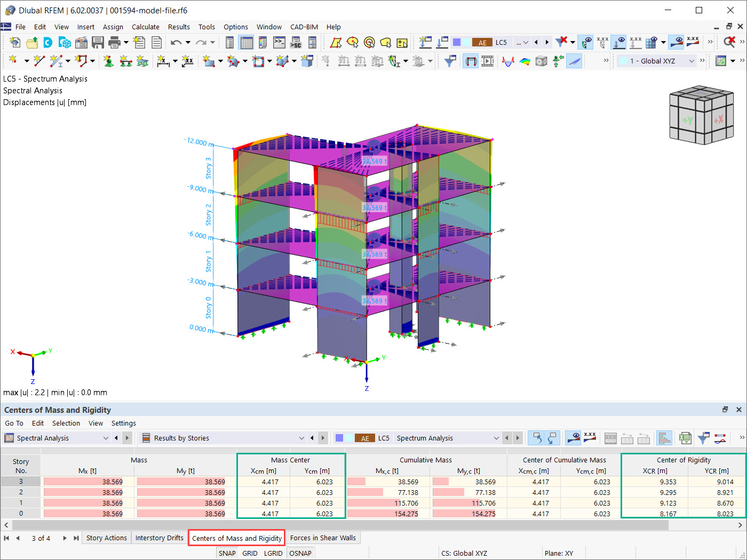The image size is (747, 560).
Task: Open the results filter funnel icon
Action: tap(450, 61)
